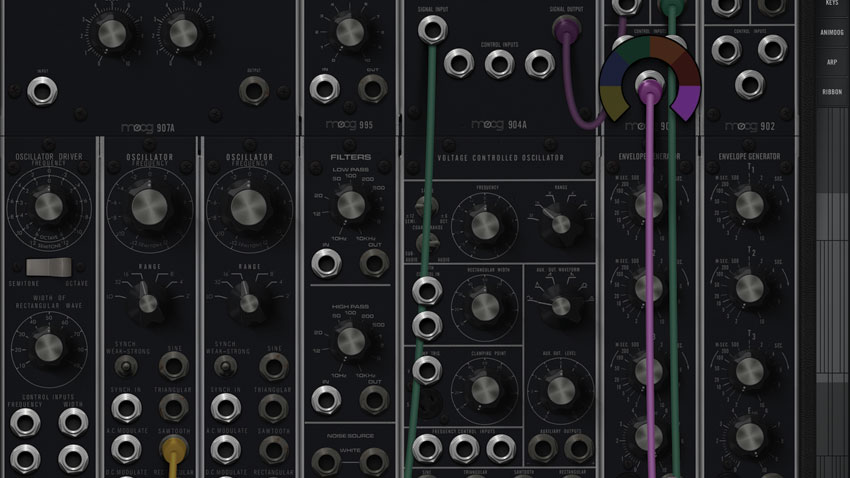The image size is (850, 478).
Task: Tap the middle 904A Control Inputs jack
Action: 499,63
